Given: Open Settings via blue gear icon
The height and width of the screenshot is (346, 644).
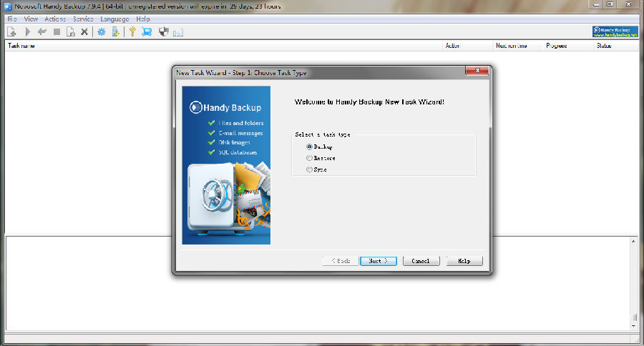Looking at the screenshot, I should coord(101,32).
